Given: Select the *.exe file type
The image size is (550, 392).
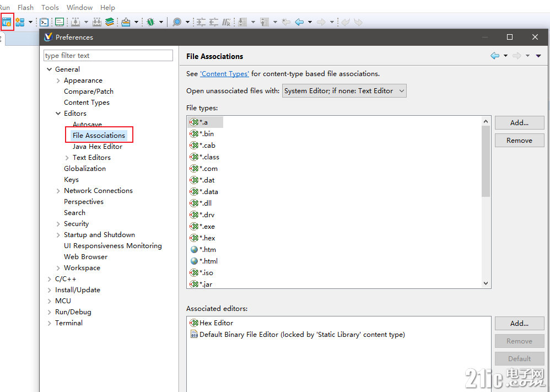Looking at the screenshot, I should coord(202,227).
